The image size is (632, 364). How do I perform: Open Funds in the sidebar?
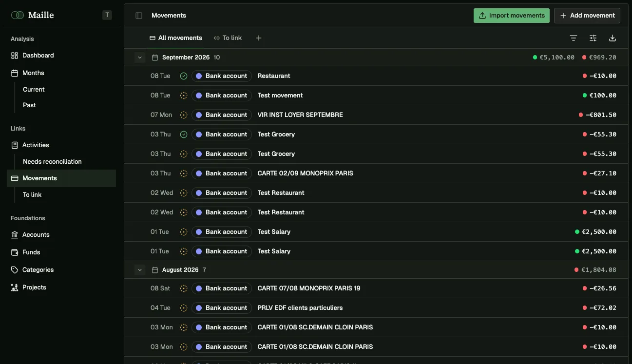point(61,252)
